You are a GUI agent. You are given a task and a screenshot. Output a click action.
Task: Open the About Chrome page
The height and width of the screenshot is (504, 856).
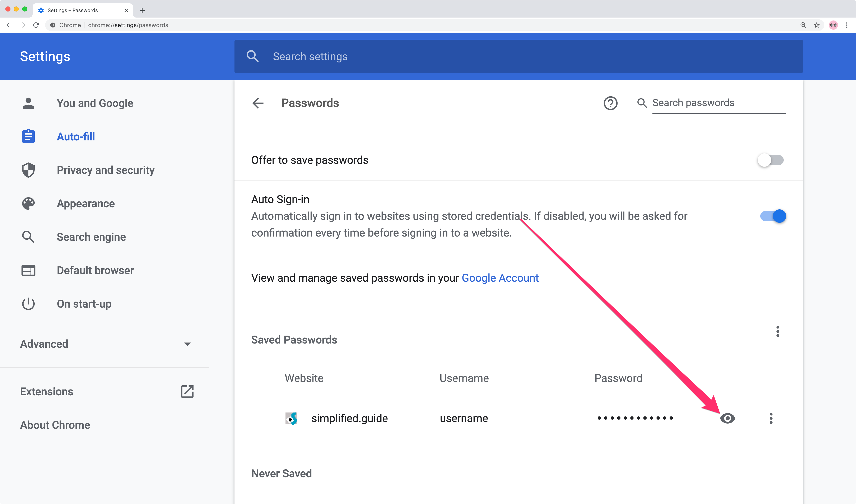[55, 425]
